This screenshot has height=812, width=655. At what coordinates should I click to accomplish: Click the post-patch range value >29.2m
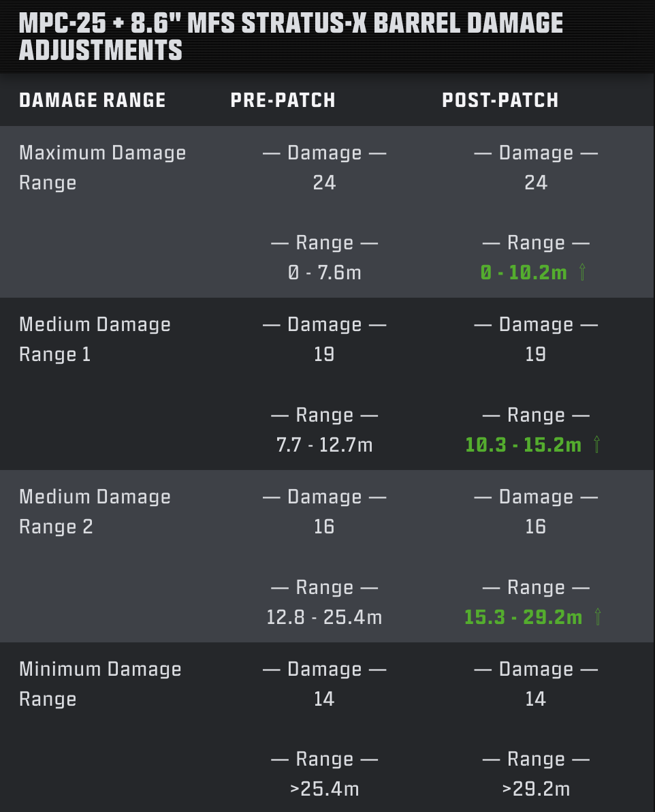[536, 790]
